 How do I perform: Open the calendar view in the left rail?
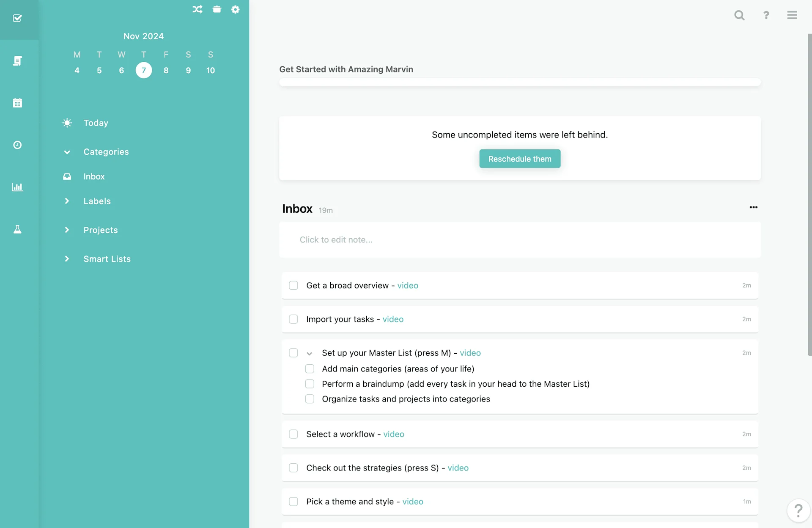point(17,103)
